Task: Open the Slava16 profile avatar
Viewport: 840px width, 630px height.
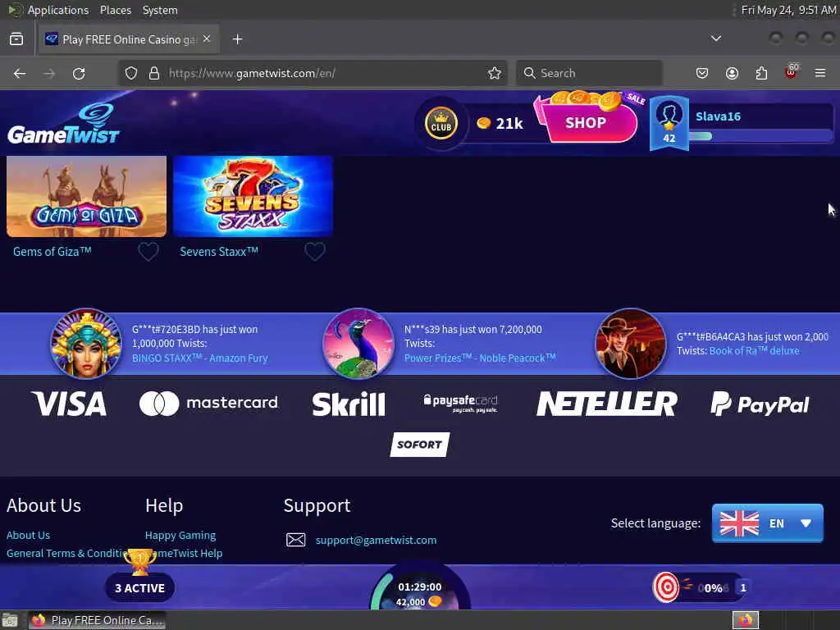Action: [x=669, y=123]
